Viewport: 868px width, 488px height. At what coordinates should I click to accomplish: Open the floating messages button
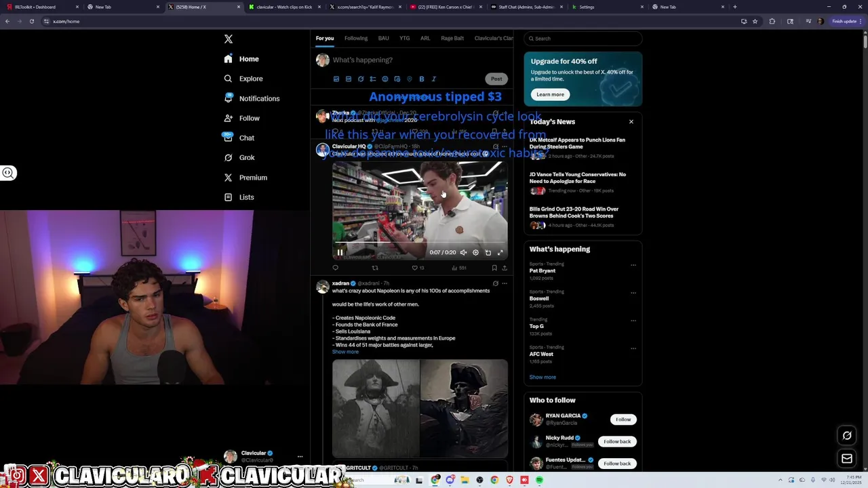click(847, 459)
